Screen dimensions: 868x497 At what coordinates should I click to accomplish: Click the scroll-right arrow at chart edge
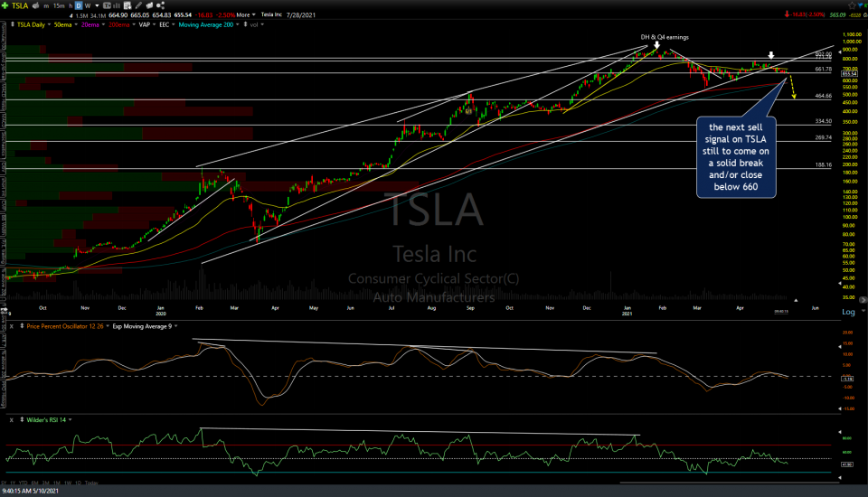point(863,300)
